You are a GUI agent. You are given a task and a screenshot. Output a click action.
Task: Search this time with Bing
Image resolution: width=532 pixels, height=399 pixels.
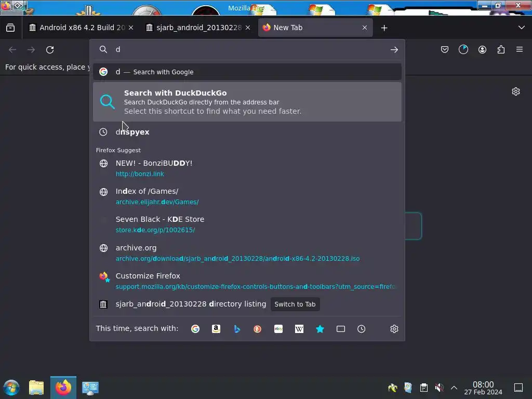[237, 329]
